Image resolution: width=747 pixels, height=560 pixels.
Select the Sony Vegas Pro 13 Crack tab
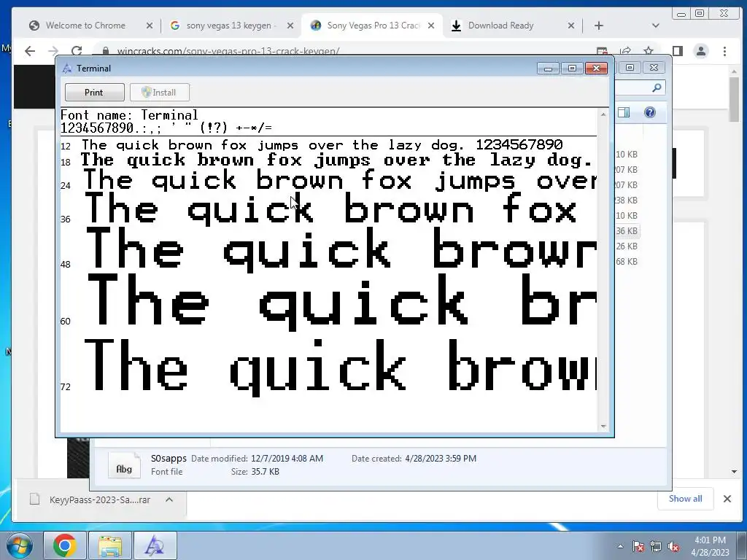point(373,26)
